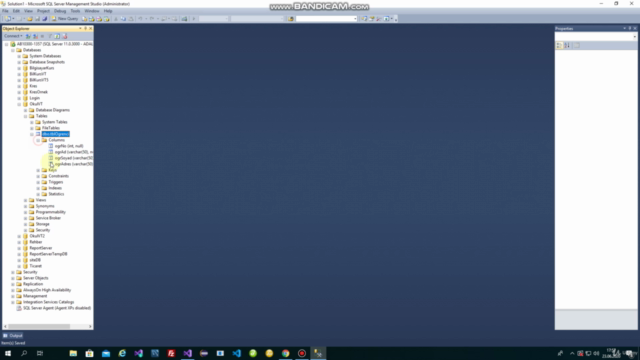Image resolution: width=640 pixels, height=360 pixels.
Task: Select the Constraints folder
Action: [x=58, y=176]
